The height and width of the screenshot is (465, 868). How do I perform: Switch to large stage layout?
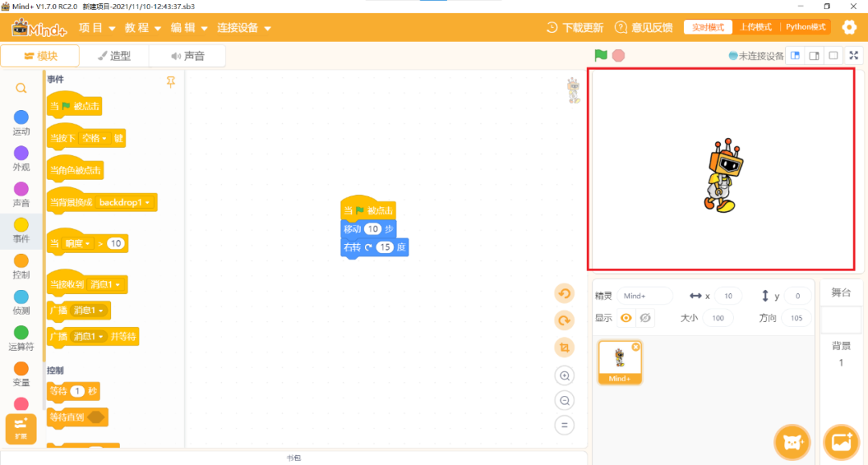pyautogui.click(x=814, y=55)
